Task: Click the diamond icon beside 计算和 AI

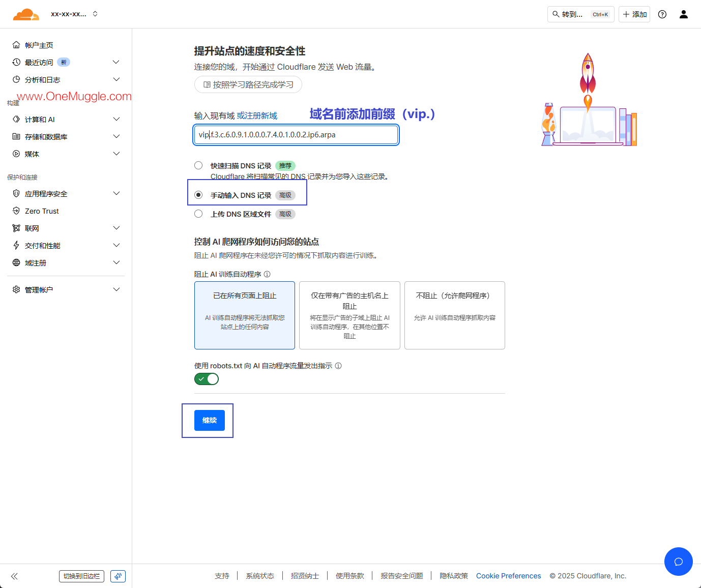Action: coord(16,119)
